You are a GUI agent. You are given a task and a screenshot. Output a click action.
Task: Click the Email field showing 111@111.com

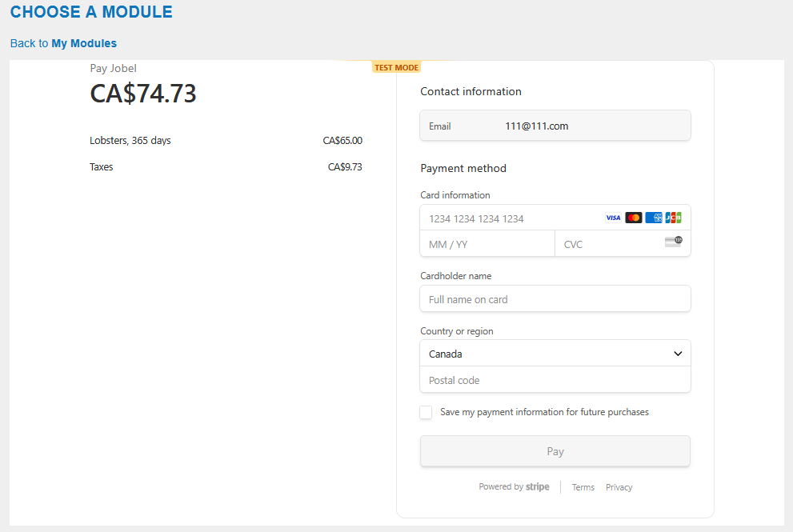(555, 125)
